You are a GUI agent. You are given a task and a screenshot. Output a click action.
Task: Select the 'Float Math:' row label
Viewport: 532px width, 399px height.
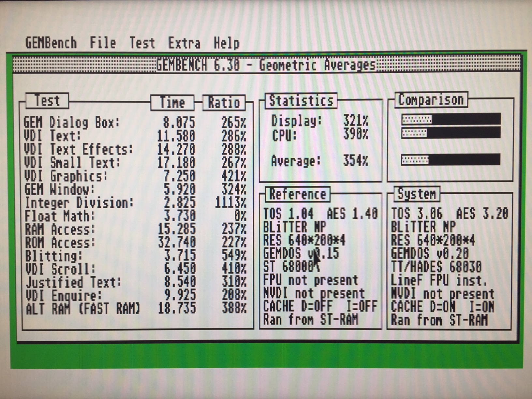pos(60,216)
